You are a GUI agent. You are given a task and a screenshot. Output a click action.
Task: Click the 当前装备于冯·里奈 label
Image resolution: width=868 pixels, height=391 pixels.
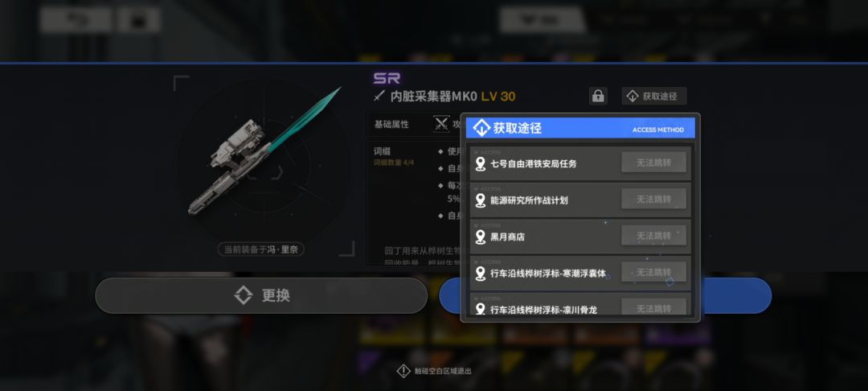pyautogui.click(x=260, y=249)
